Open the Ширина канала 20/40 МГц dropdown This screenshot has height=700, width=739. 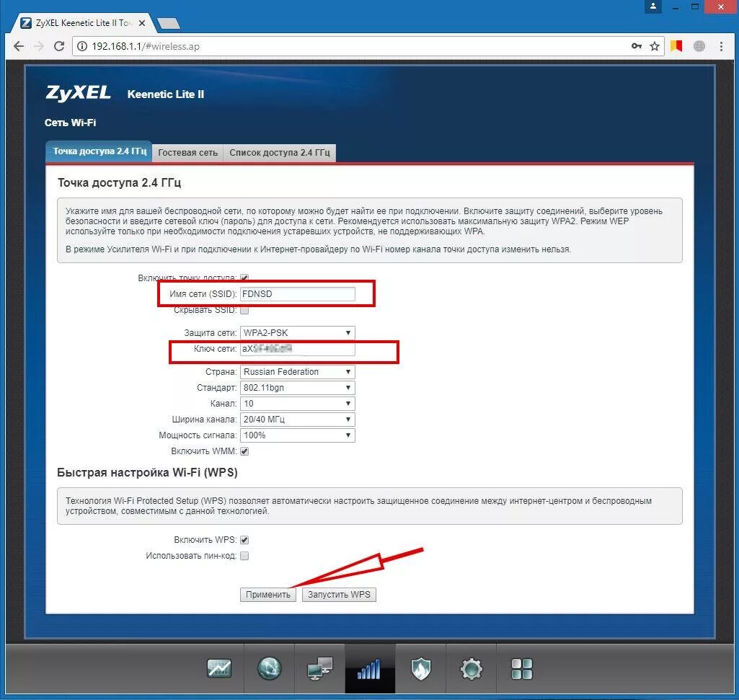click(x=297, y=420)
